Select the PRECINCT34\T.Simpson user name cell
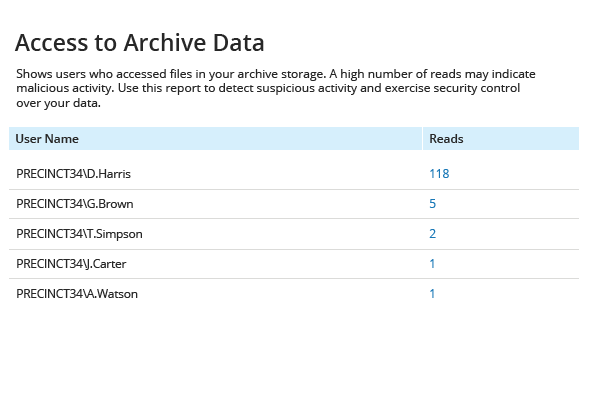 [79, 234]
